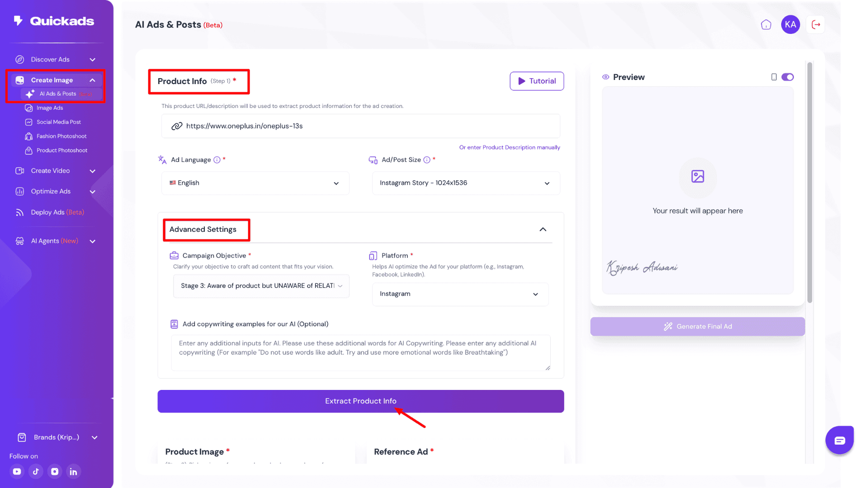Open Quickads TikTok icon
The image size is (868, 488).
coord(36,471)
